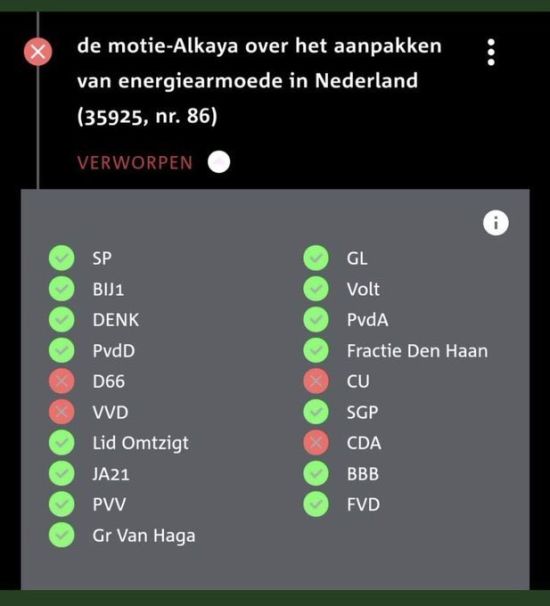Open the three-dot options menu
The width and height of the screenshot is (550, 606).
coord(491,52)
